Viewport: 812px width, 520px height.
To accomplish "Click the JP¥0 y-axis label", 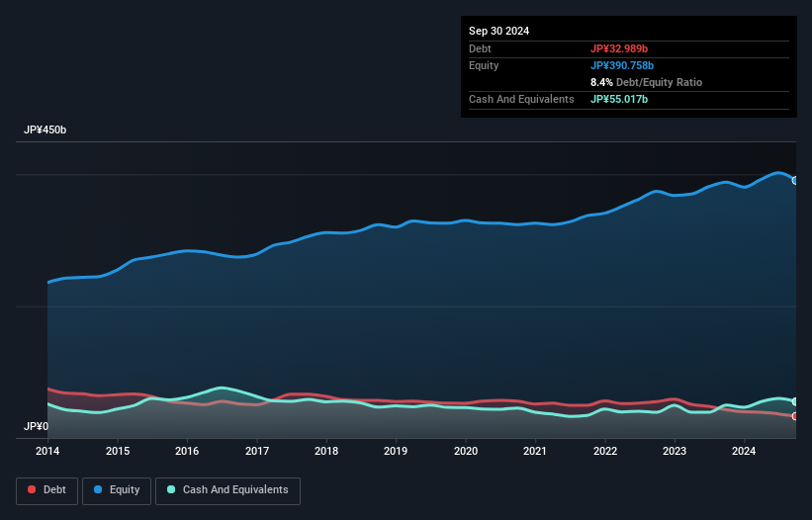I will pos(36,426).
